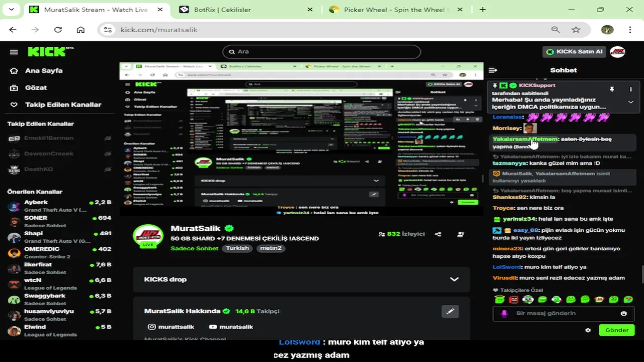
Task: Click the Sadece Sohbet category link
Action: (x=195, y=248)
